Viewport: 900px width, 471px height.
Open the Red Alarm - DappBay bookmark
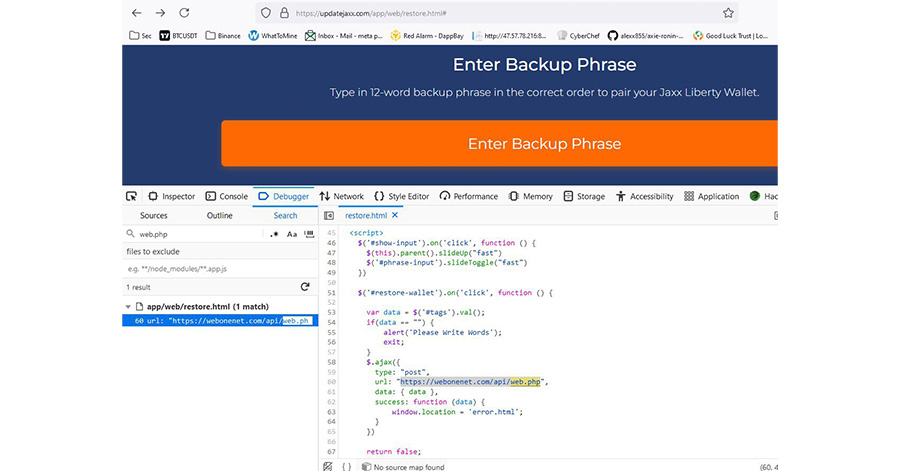click(x=427, y=36)
